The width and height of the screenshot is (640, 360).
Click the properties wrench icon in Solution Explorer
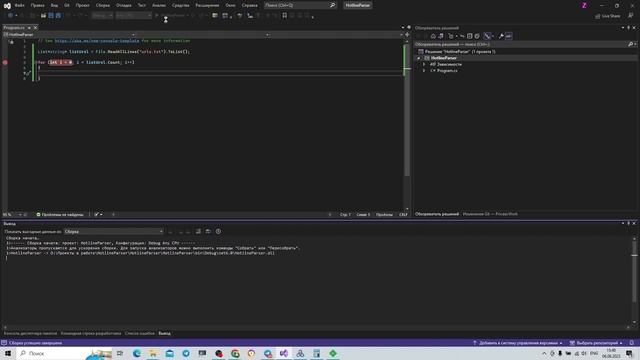click(501, 36)
